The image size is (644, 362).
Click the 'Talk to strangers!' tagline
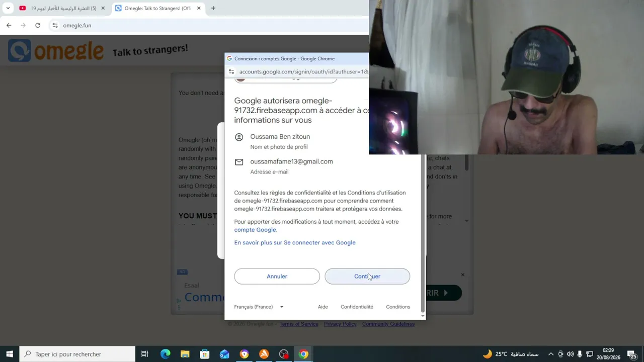(150, 50)
